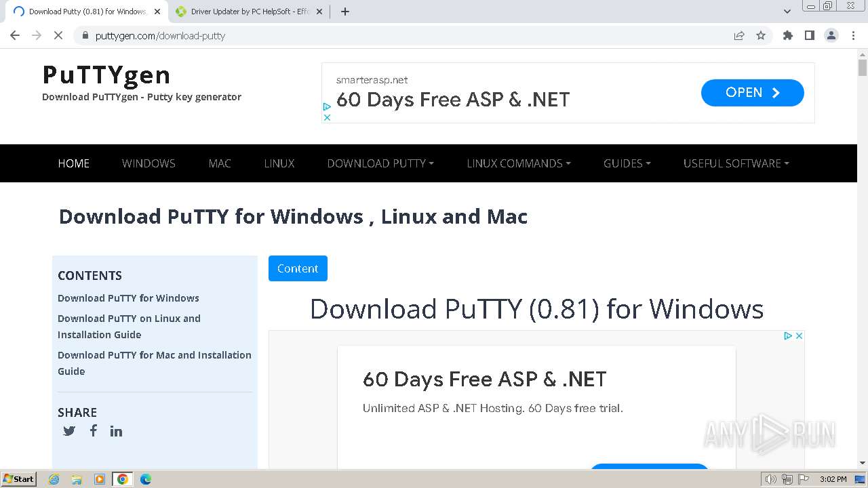
Task: Click the network tray icon
Action: tap(787, 479)
